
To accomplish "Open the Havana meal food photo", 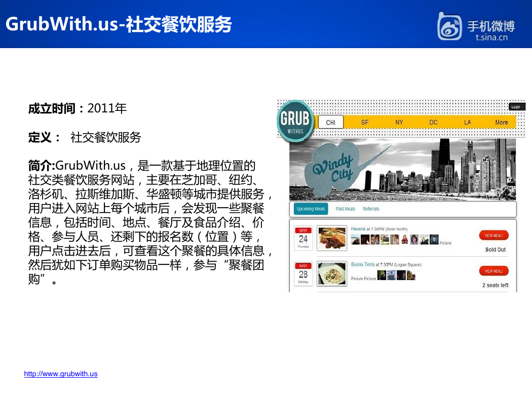I will tap(332, 238).
